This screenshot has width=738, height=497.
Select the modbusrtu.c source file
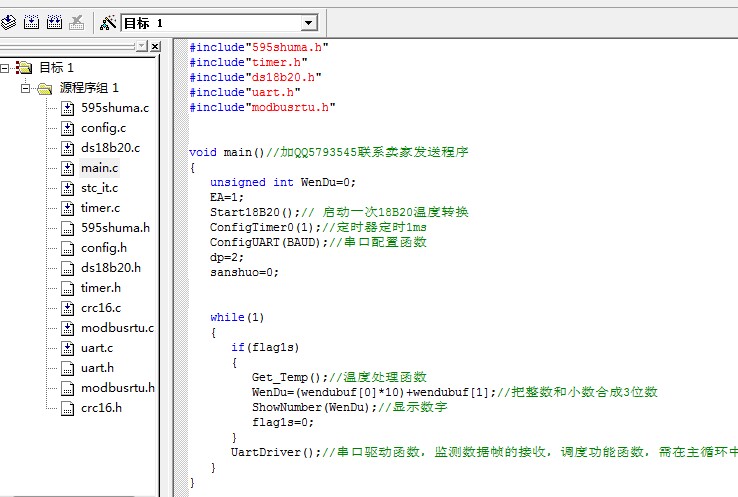[x=117, y=328]
